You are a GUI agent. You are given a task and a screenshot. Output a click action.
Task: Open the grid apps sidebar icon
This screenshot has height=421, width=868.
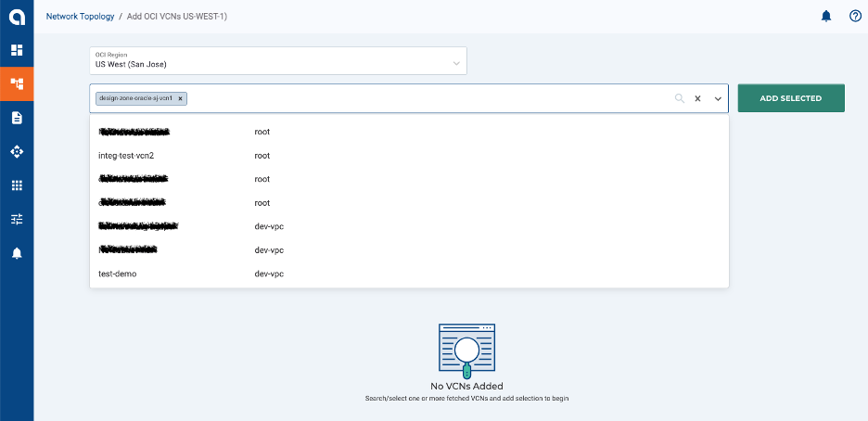point(17,185)
